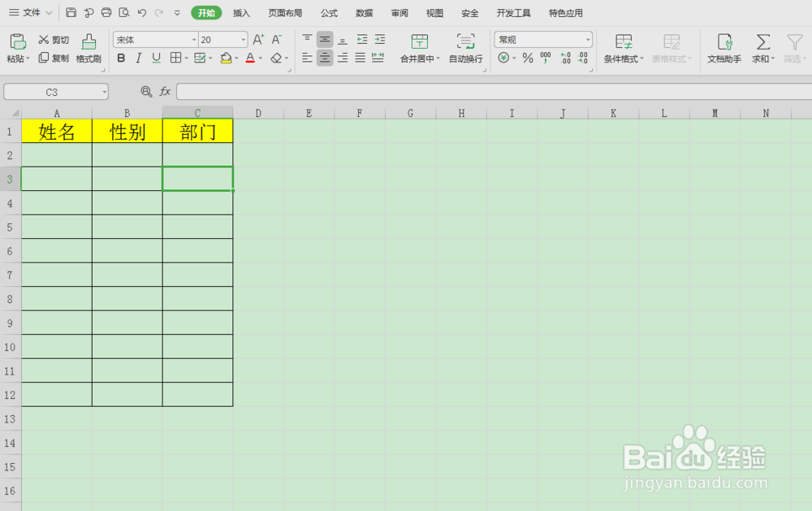Open the currency symbol dropdown arrow
Viewport: 812px width, 511px height.
point(514,58)
